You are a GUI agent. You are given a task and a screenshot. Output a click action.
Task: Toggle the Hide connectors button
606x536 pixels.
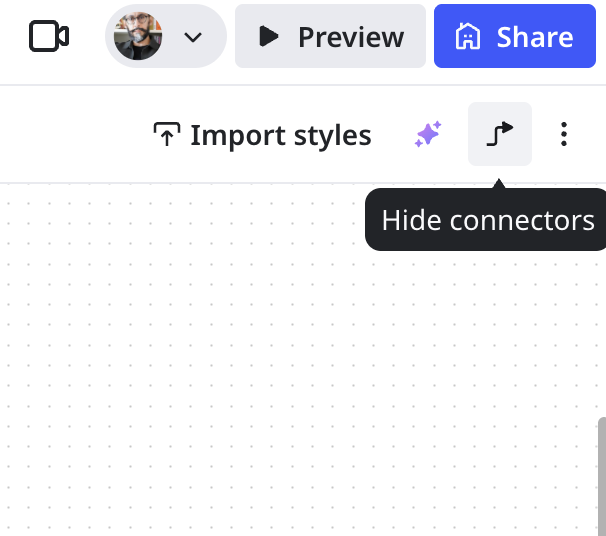[500, 134]
